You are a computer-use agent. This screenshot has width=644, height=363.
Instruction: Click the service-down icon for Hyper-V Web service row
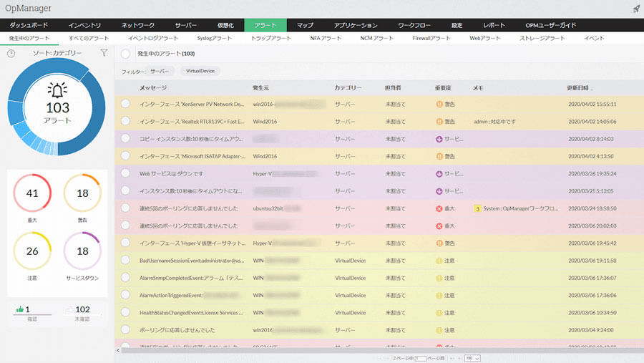[439, 173]
